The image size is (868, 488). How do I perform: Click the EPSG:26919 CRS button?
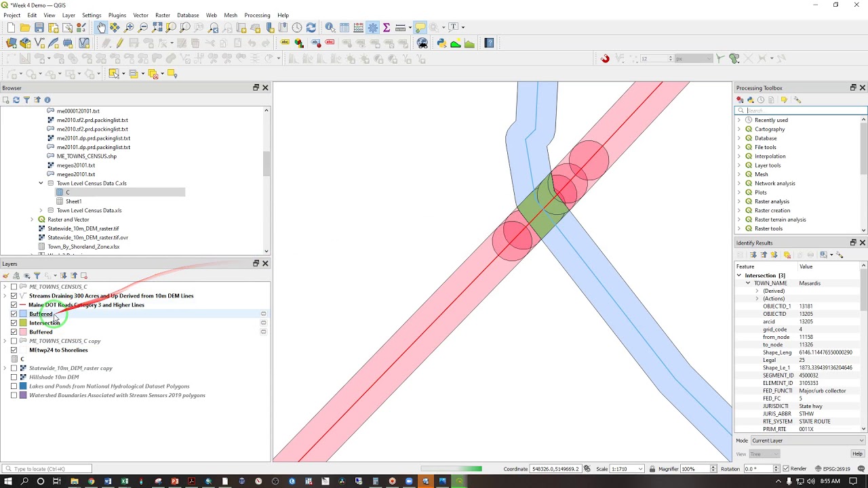pos(832,469)
